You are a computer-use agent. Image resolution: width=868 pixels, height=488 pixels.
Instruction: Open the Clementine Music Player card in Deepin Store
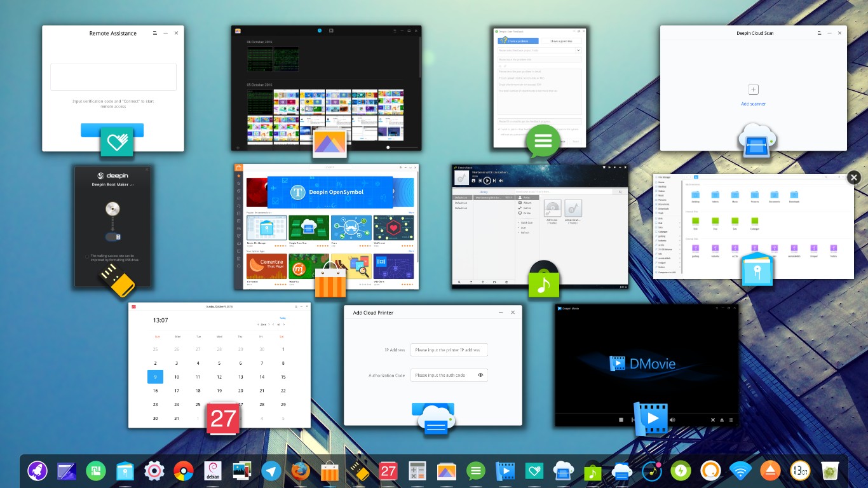pos(266,268)
